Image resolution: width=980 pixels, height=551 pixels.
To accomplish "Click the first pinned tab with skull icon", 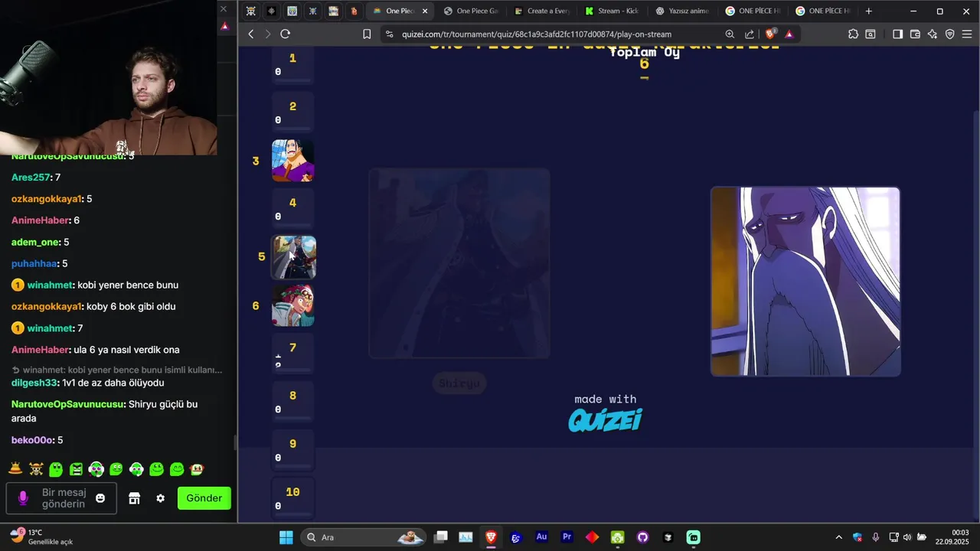I will pyautogui.click(x=251, y=11).
